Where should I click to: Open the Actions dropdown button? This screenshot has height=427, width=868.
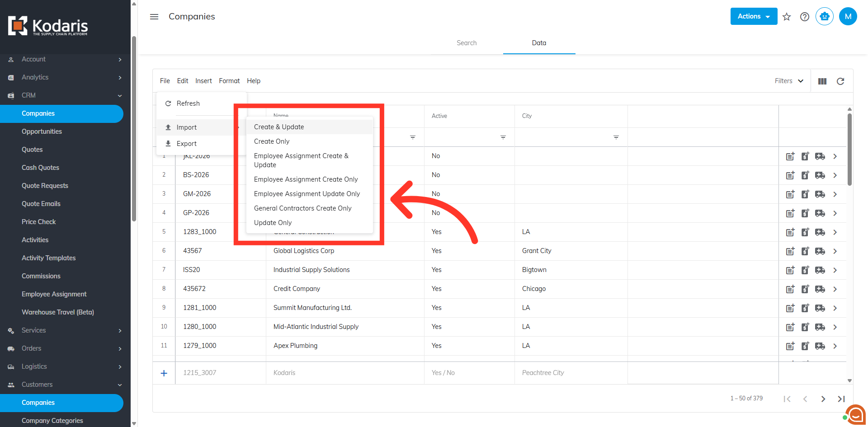tap(754, 16)
